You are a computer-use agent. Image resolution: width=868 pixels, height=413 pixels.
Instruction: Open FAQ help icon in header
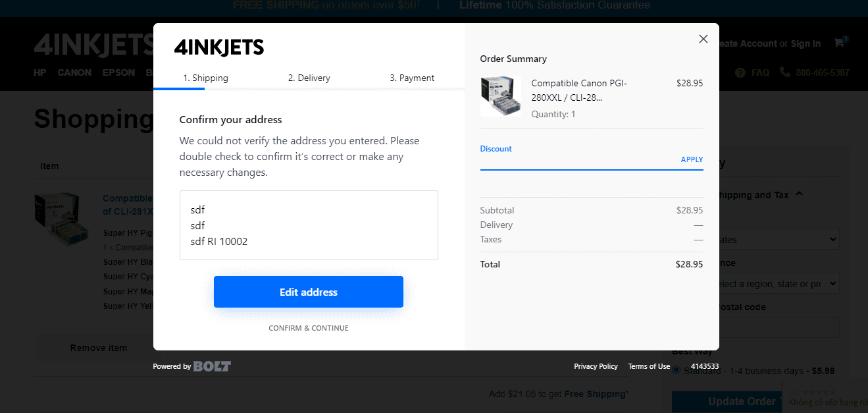(x=740, y=72)
